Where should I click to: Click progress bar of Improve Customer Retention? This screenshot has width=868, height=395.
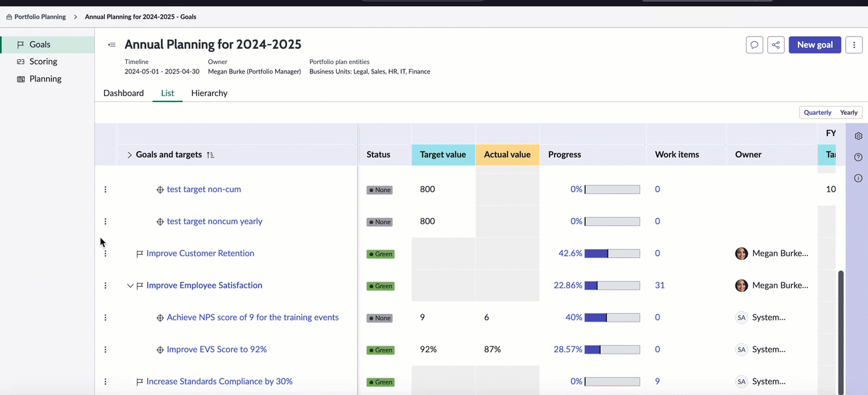tap(612, 254)
